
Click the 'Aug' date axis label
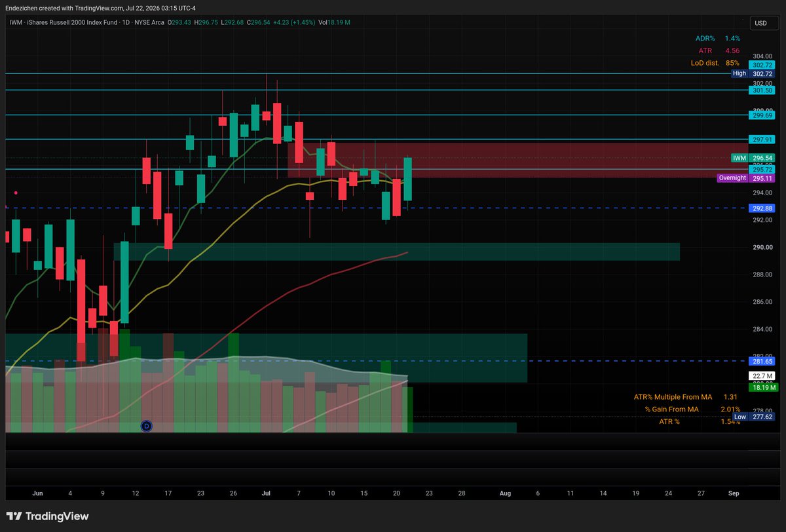click(505, 493)
